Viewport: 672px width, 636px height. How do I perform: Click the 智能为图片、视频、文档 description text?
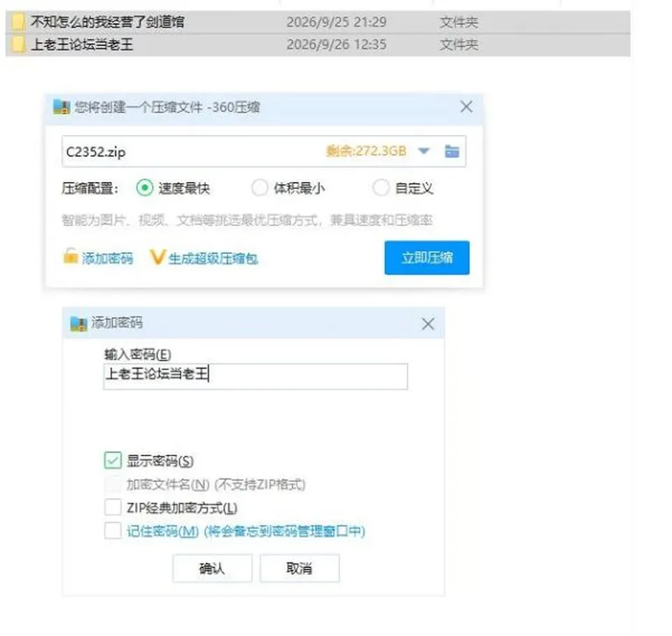[x=247, y=220]
